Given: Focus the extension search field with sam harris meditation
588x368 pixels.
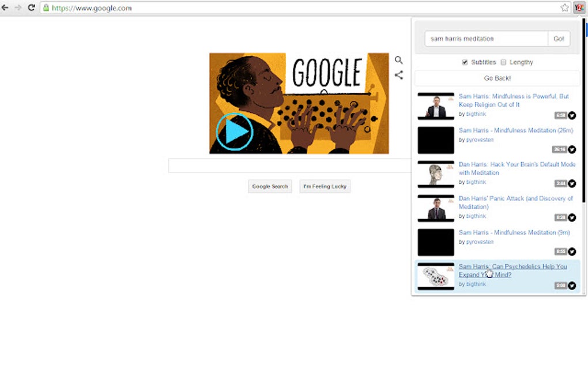Looking at the screenshot, I should (487, 39).
